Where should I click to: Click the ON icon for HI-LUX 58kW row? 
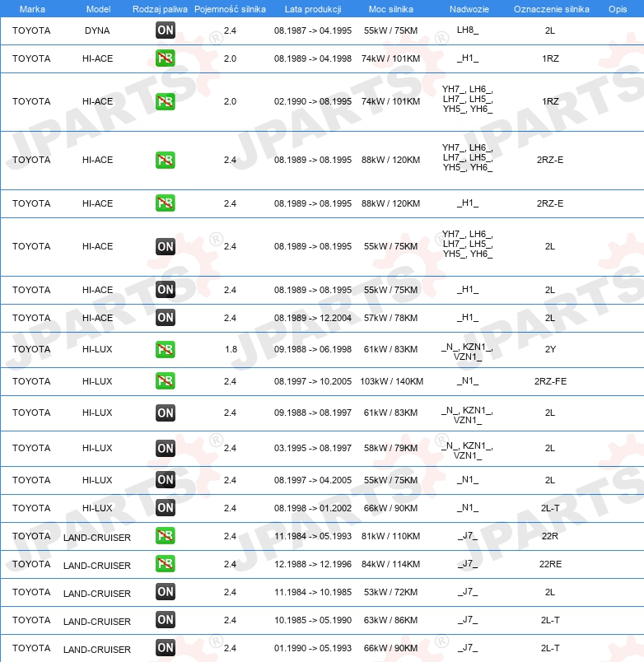click(165, 448)
